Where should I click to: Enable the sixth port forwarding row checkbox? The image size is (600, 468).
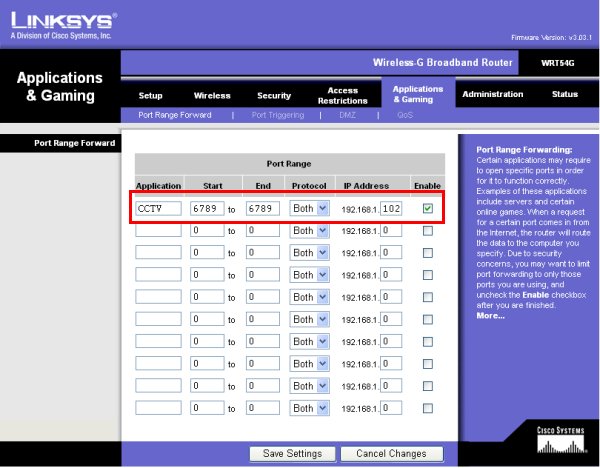point(427,319)
